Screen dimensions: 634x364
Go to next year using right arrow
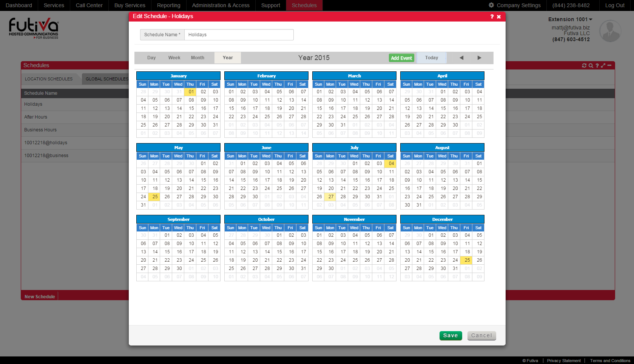tap(479, 58)
